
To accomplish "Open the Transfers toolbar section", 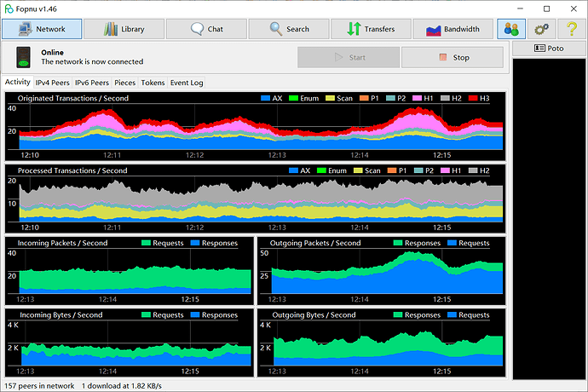I will point(371,29).
